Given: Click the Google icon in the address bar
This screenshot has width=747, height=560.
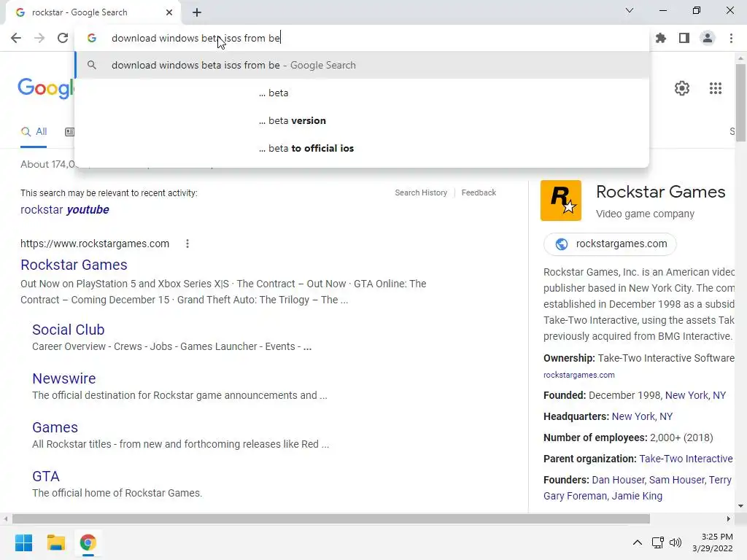Looking at the screenshot, I should click(91, 38).
